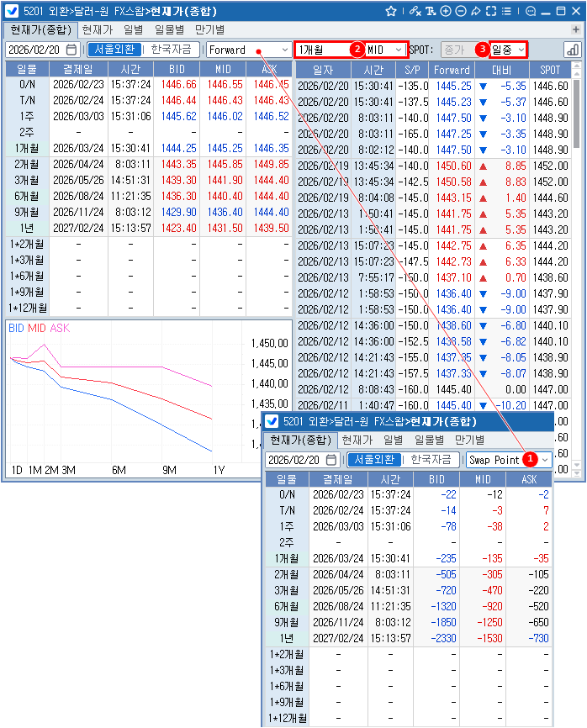Click the zoom out minus icon
This screenshot has height=728, width=587.
point(461,12)
